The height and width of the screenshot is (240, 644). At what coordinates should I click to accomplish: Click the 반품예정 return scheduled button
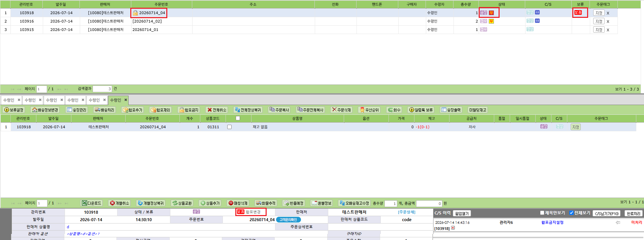coord(294,203)
